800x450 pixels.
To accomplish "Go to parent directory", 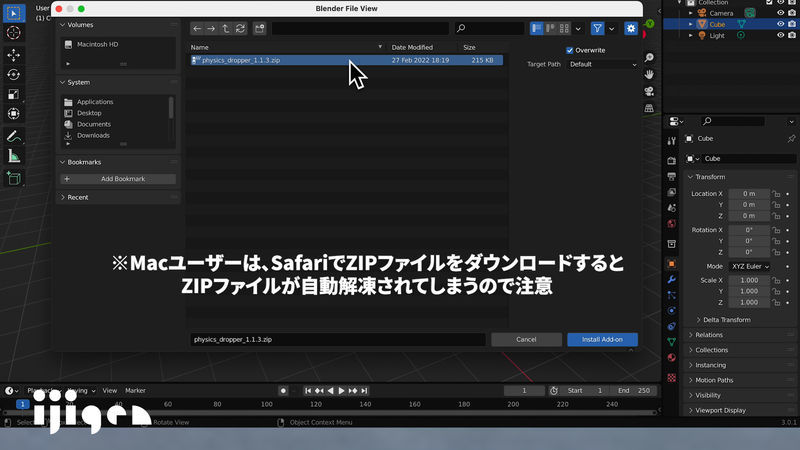I will pos(226,29).
